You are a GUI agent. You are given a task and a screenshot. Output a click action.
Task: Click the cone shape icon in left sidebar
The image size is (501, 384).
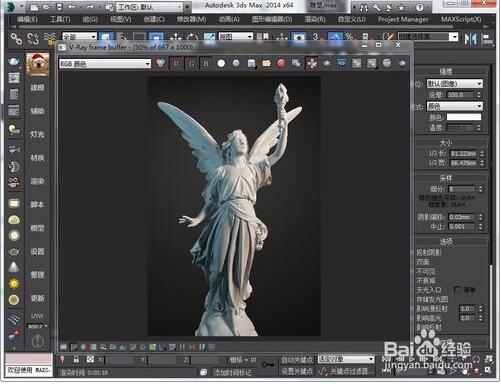[14, 267]
